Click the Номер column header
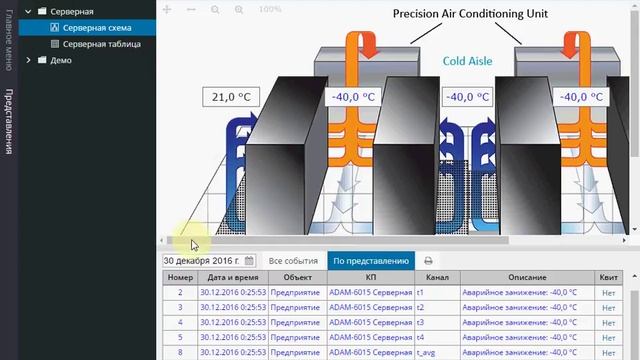640x360 pixels. tap(180, 278)
